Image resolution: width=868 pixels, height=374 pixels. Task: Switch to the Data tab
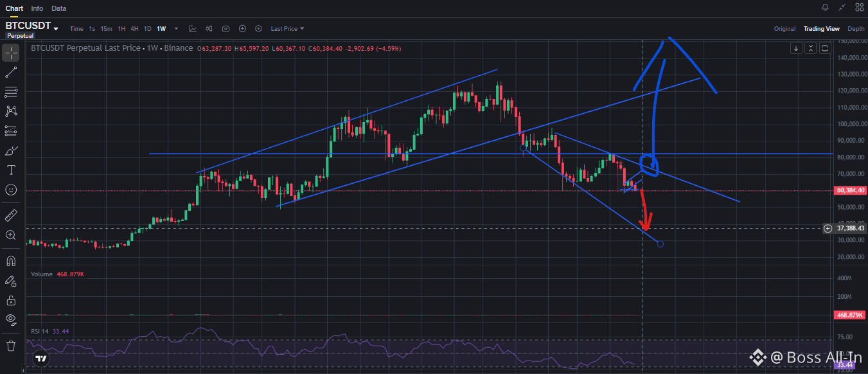pyautogui.click(x=58, y=8)
